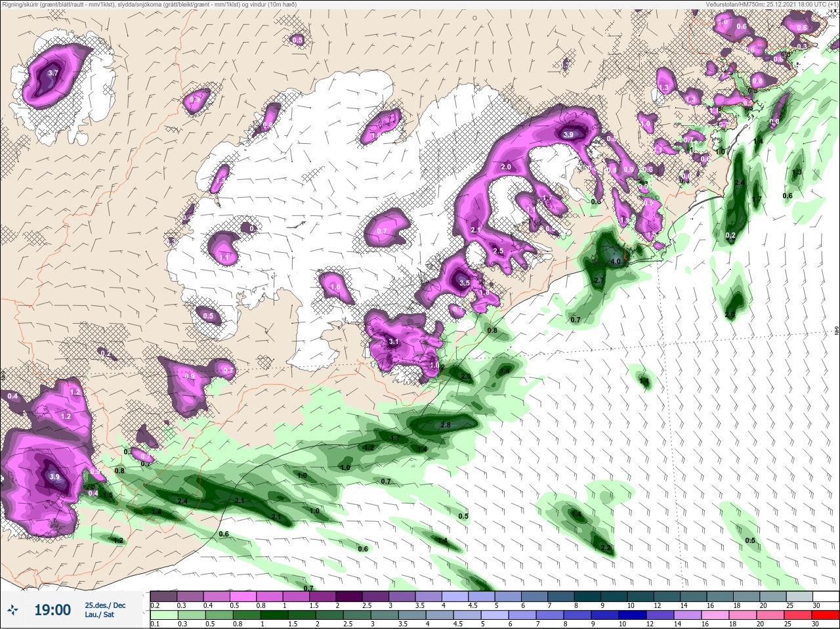
Task: Click the 2.2 rainfall value over the sea
Action: click(606, 548)
